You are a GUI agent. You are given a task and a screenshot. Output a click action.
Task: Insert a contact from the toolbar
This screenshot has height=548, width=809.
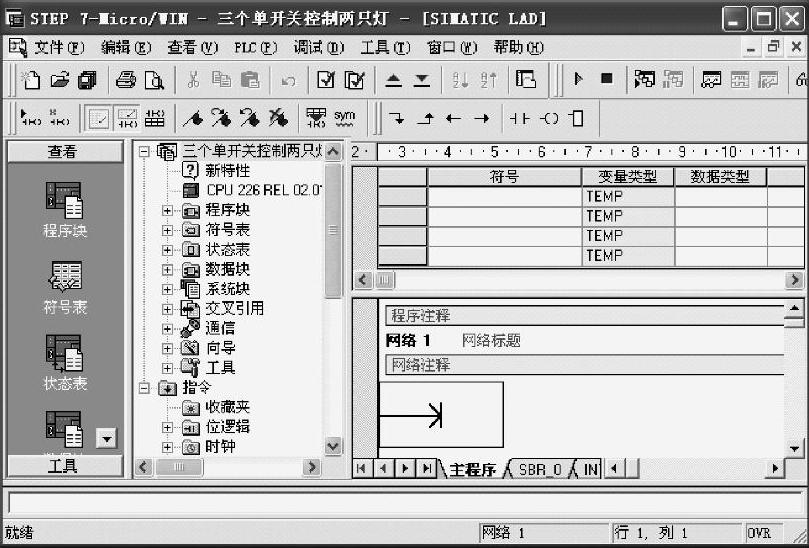[x=520, y=119]
